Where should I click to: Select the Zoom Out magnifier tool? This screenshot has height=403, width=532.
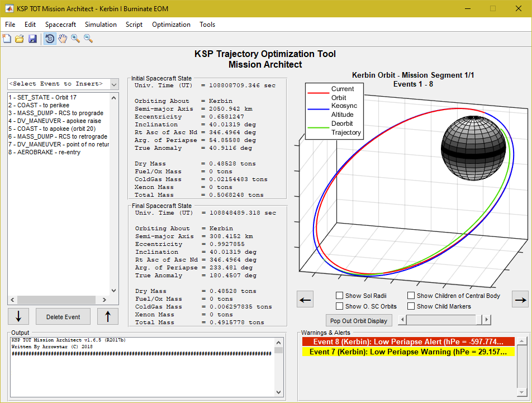click(x=88, y=39)
